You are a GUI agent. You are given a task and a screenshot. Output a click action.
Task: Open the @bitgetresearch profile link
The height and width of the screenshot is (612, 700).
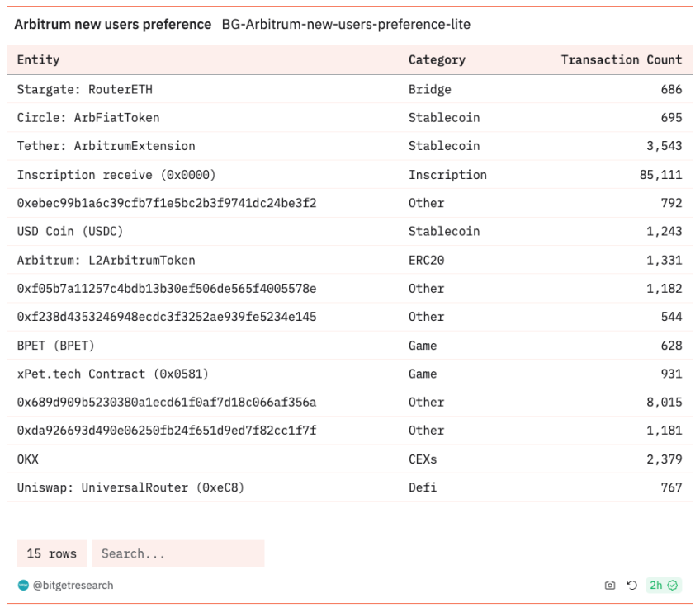(73, 586)
